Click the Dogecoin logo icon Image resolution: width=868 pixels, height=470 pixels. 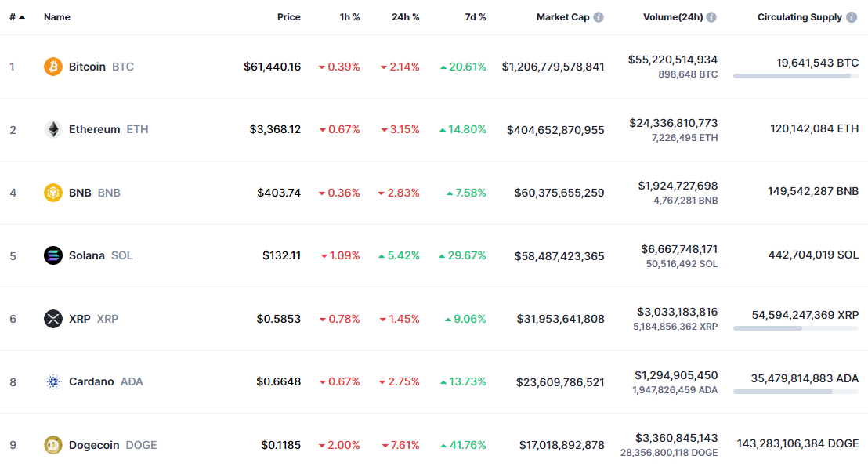[x=53, y=444]
